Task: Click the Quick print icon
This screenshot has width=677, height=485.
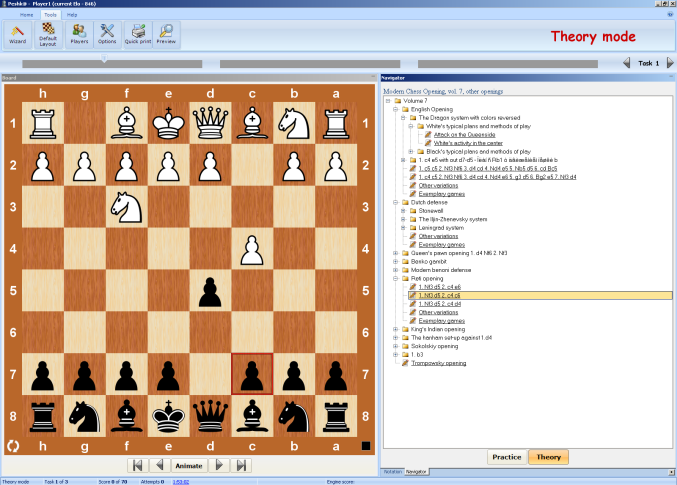Action: click(x=138, y=35)
